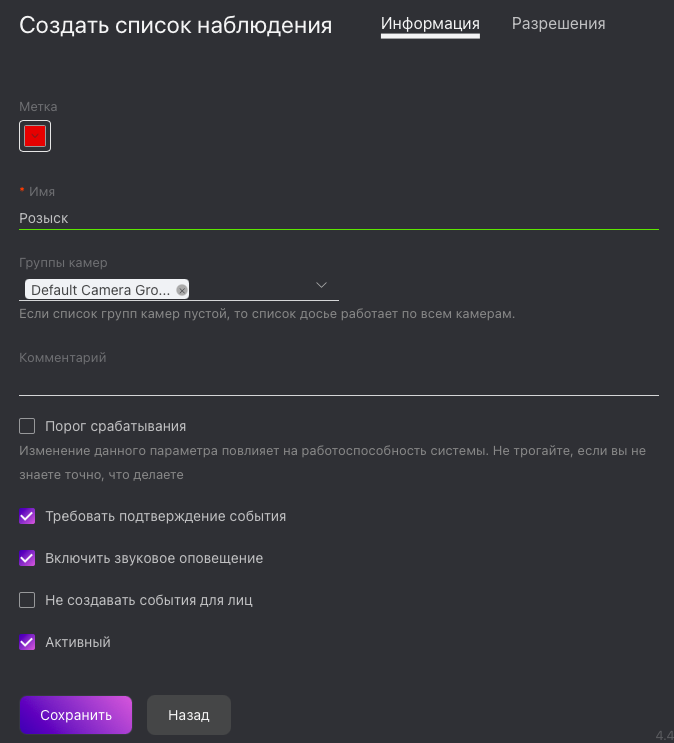Click into the Комментарий input field

click(339, 383)
